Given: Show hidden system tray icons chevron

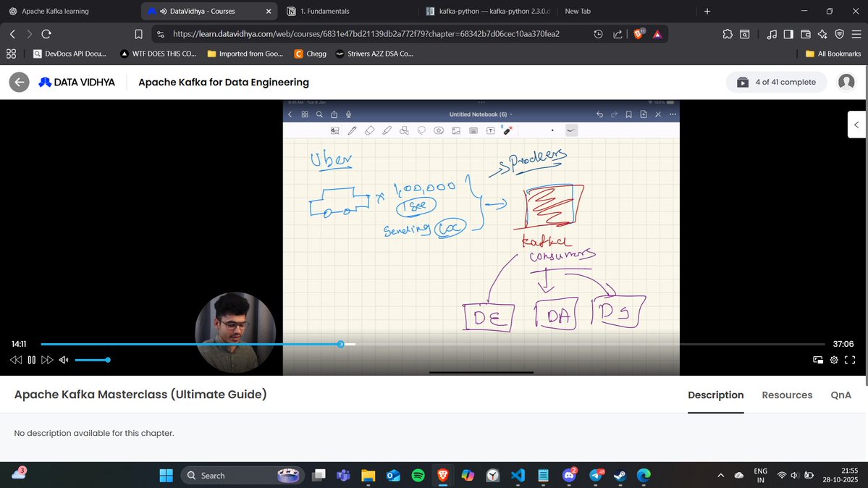Looking at the screenshot, I should tap(720, 475).
